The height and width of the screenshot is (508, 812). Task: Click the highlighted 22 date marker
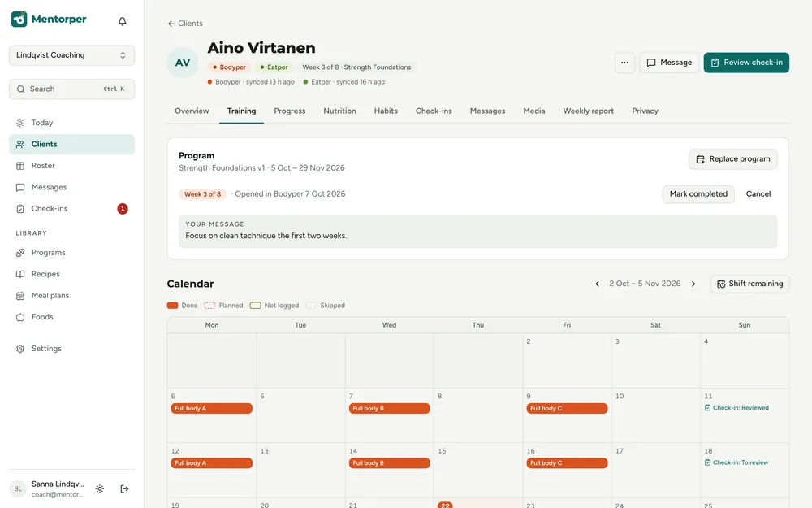click(445, 505)
